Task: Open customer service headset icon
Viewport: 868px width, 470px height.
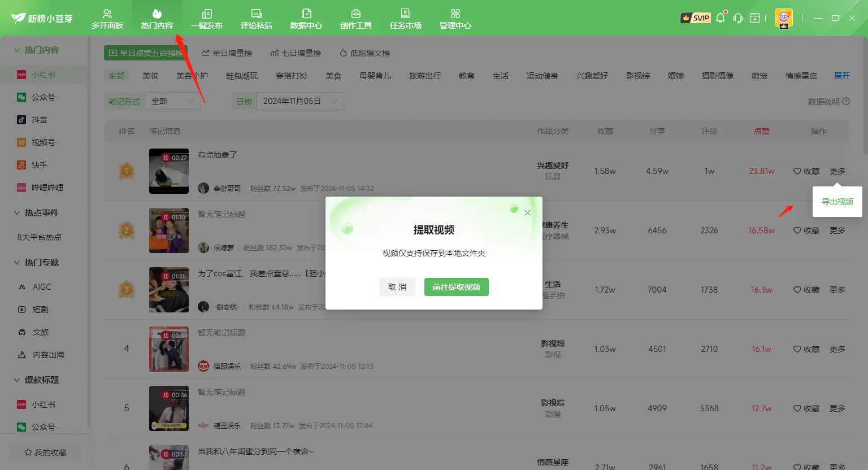Action: (738, 18)
